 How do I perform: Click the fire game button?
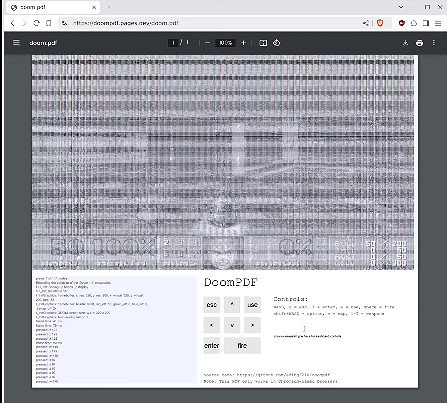[242, 346]
